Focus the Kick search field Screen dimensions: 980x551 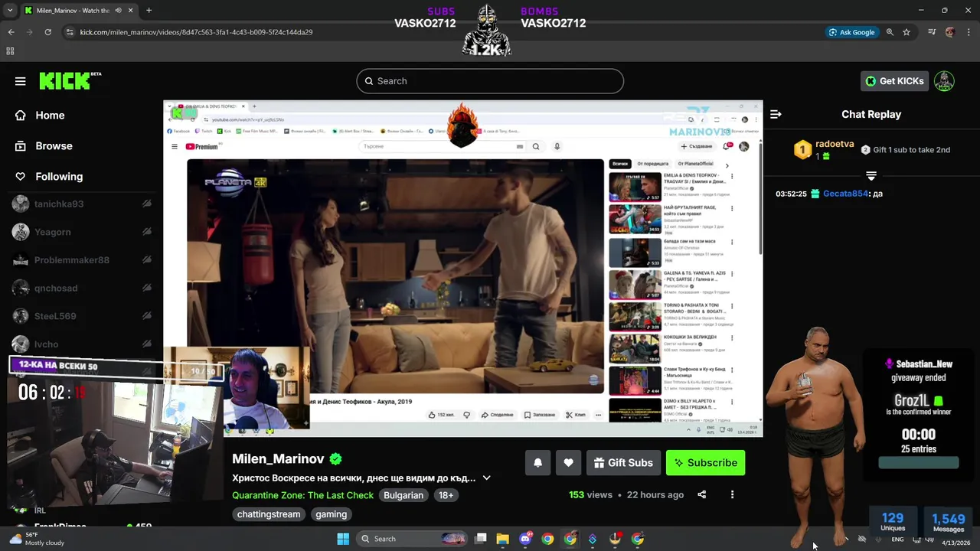(490, 81)
